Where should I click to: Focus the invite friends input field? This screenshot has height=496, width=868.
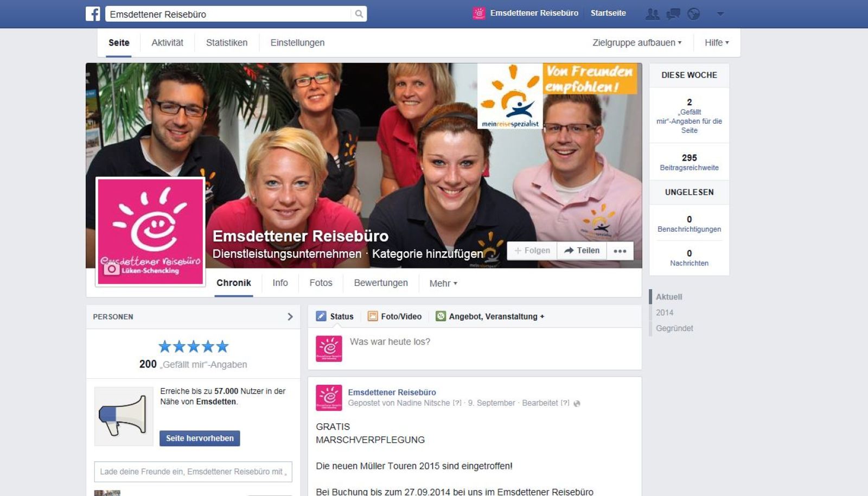tap(193, 472)
